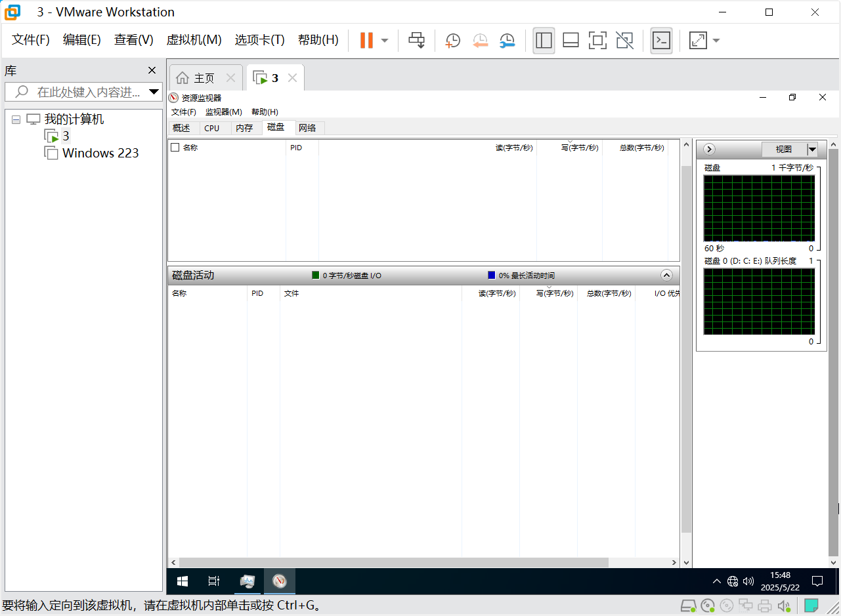Toggle the library sidebar view
Image resolution: width=841 pixels, height=616 pixels.
[544, 40]
